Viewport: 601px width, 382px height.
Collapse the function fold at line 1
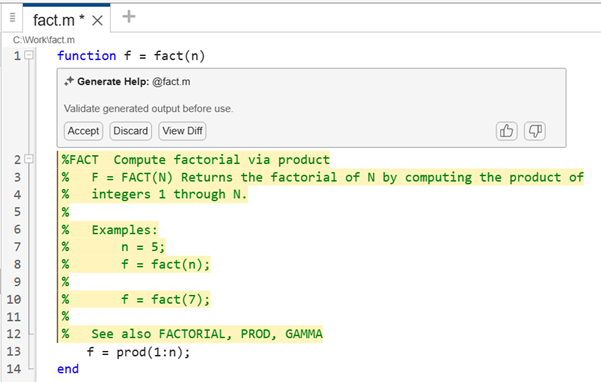pos(29,55)
